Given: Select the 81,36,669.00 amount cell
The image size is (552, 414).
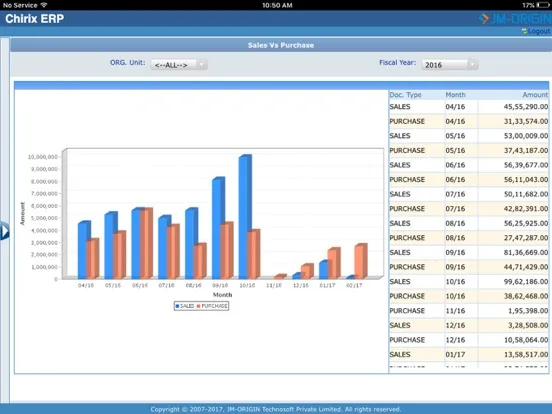Looking at the screenshot, I should 513,252.
